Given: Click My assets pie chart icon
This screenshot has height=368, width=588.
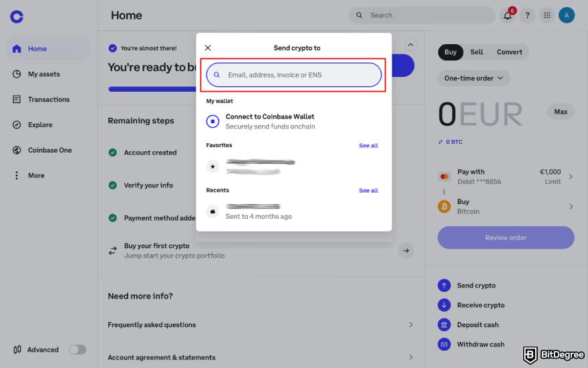Looking at the screenshot, I should [x=17, y=74].
